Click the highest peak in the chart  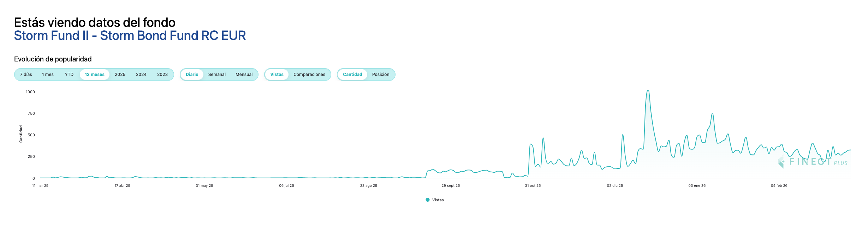648,91
